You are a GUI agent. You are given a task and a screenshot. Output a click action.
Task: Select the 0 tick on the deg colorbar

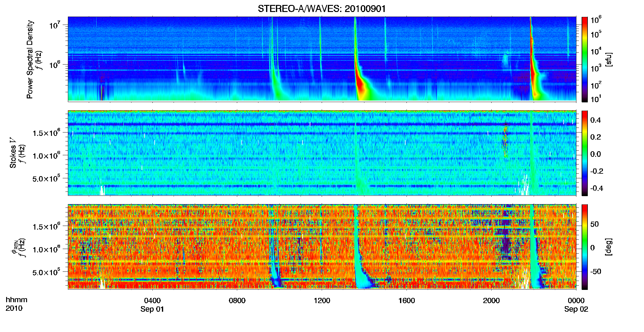(592, 248)
